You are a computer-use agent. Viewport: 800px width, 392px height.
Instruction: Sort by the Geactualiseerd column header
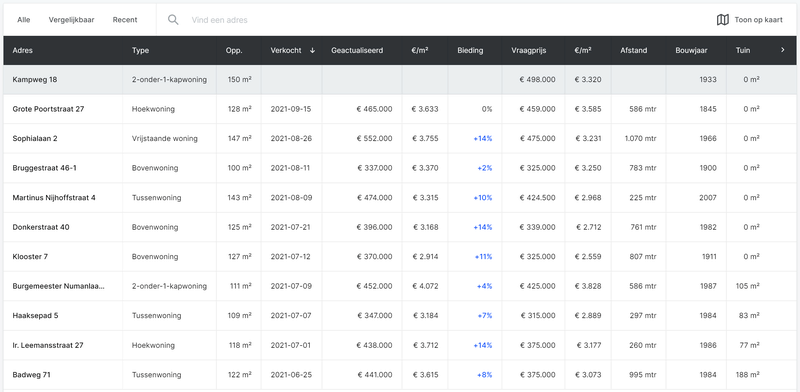click(x=357, y=50)
